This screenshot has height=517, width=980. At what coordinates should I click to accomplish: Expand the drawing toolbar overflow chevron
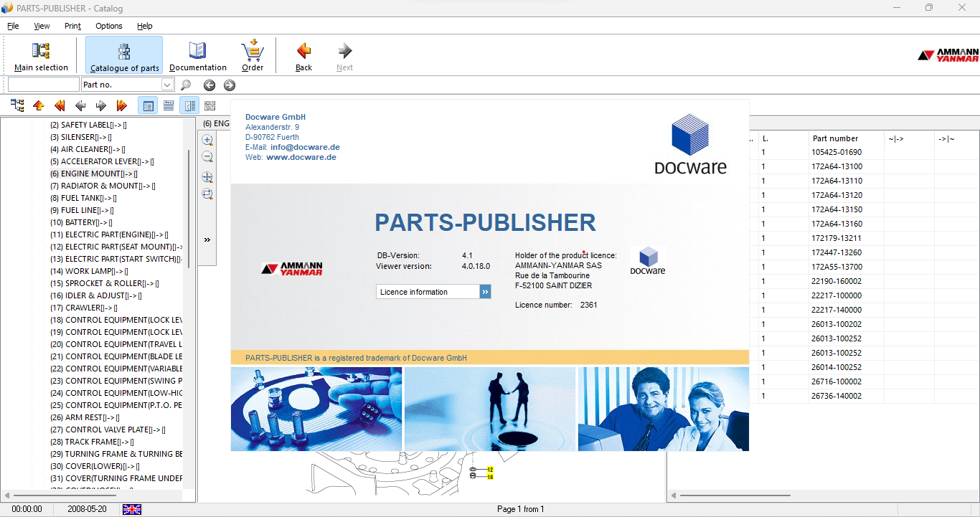point(207,240)
